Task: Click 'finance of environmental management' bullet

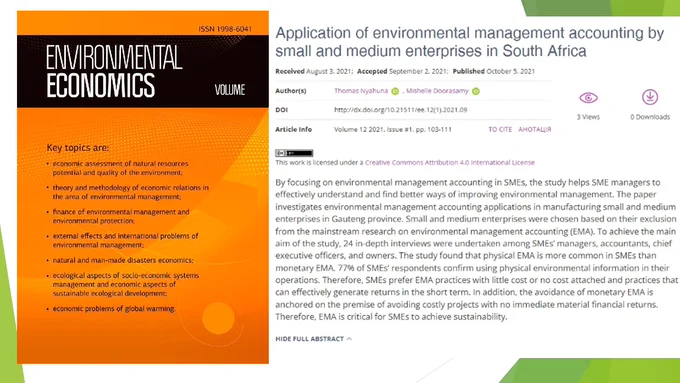Action: [x=121, y=216]
